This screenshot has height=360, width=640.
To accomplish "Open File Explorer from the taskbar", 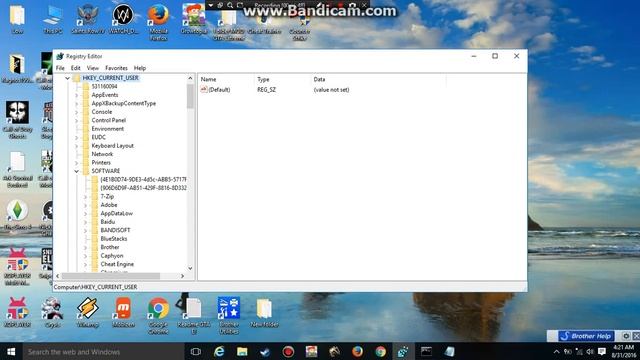I will coord(242,351).
